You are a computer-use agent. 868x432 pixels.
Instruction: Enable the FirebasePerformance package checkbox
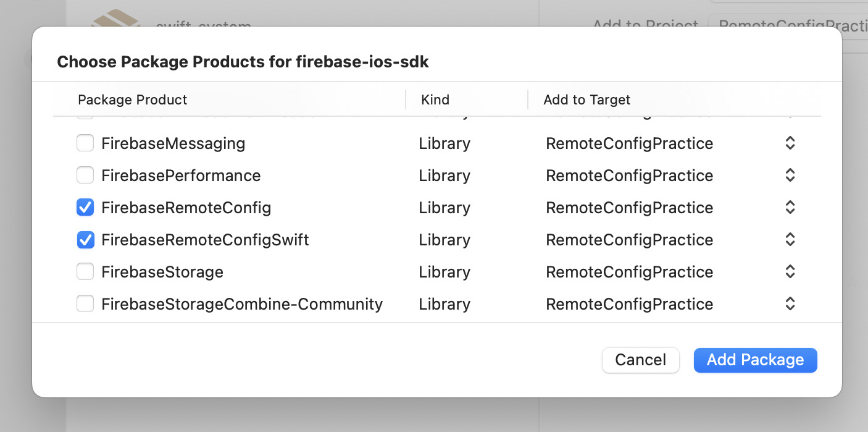(85, 175)
